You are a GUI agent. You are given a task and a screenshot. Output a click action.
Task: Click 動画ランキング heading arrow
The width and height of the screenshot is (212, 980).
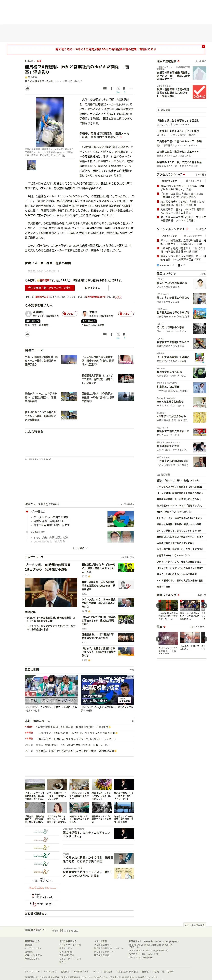[x=178, y=595]
